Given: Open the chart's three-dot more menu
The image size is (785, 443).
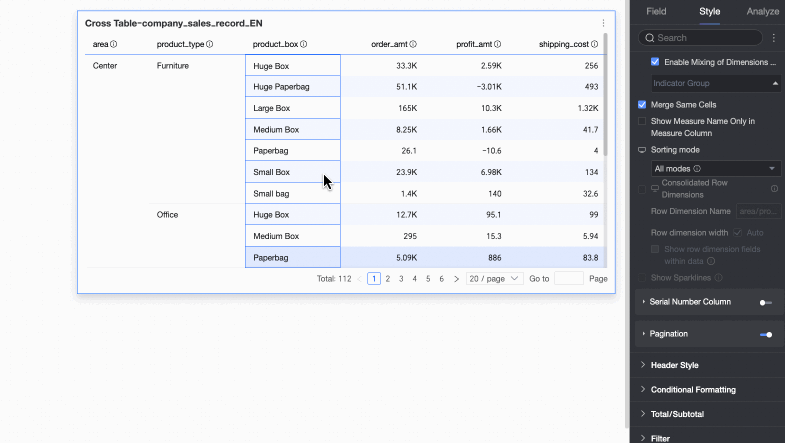Looking at the screenshot, I should (x=603, y=23).
